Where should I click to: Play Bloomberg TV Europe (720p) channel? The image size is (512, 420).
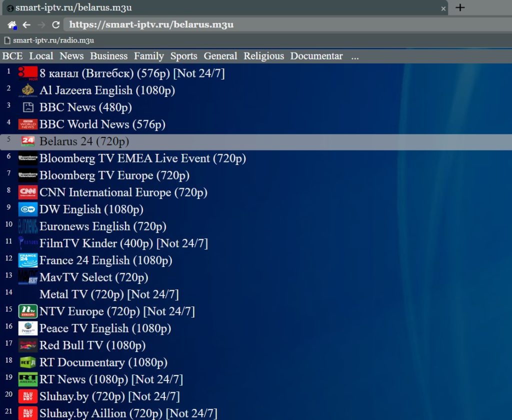[114, 175]
